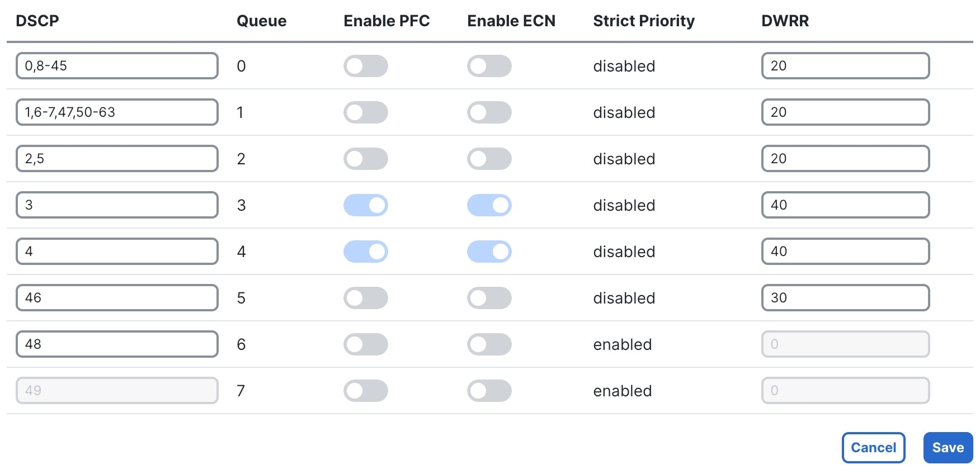Disable ECN for queue 3
This screenshot has width=980, height=474.
point(489,205)
